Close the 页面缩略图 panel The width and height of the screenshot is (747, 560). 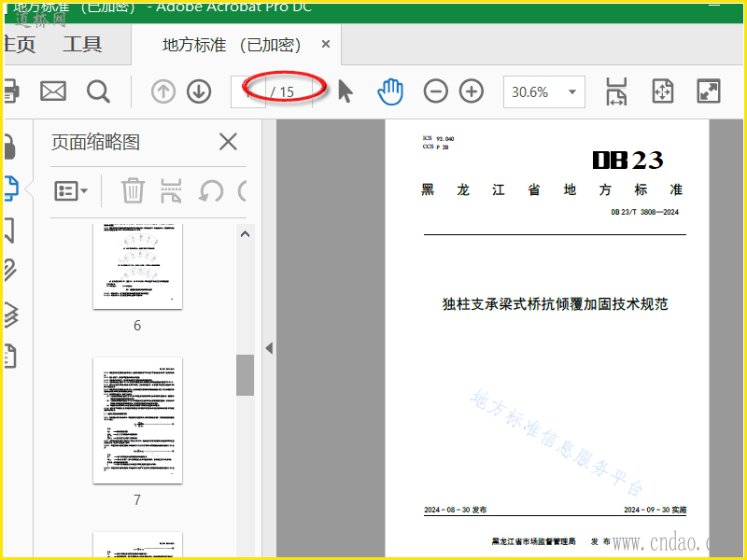pos(228,142)
